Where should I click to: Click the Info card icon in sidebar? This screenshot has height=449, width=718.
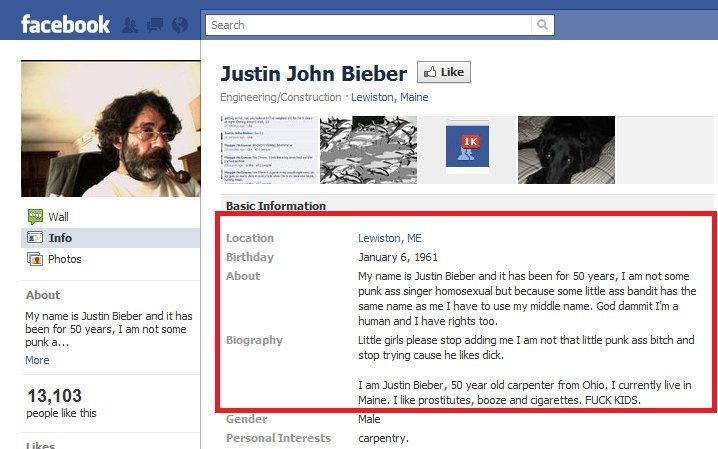point(35,238)
